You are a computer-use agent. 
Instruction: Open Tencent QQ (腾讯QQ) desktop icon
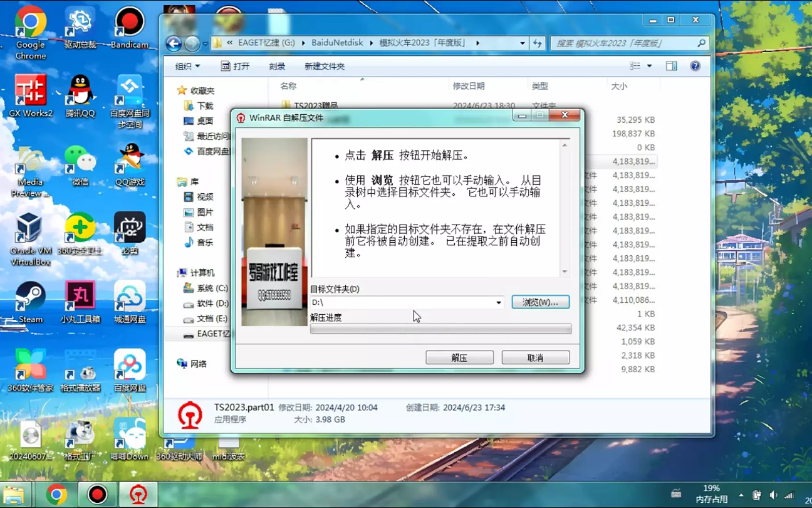pos(80,96)
